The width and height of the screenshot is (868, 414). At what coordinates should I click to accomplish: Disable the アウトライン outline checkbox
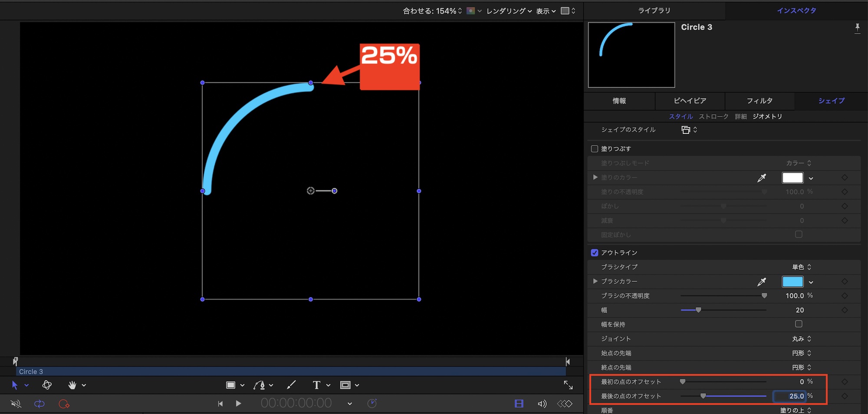click(x=595, y=252)
